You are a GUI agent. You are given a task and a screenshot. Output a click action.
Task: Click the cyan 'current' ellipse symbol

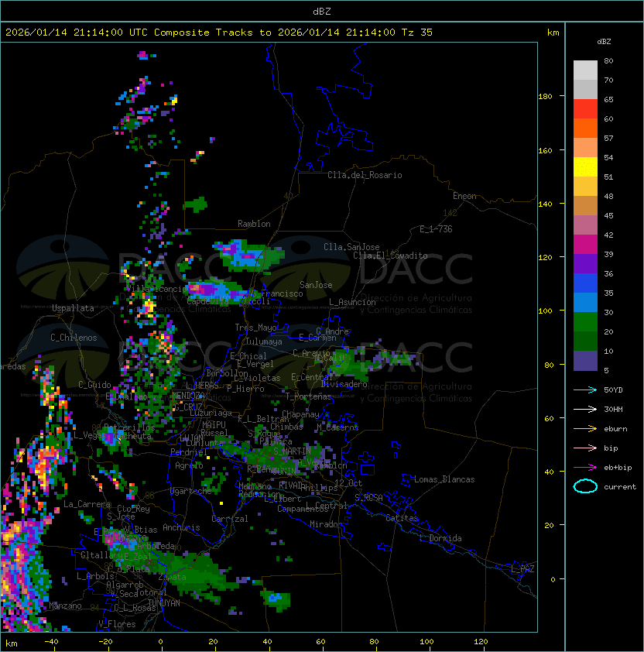tap(585, 486)
